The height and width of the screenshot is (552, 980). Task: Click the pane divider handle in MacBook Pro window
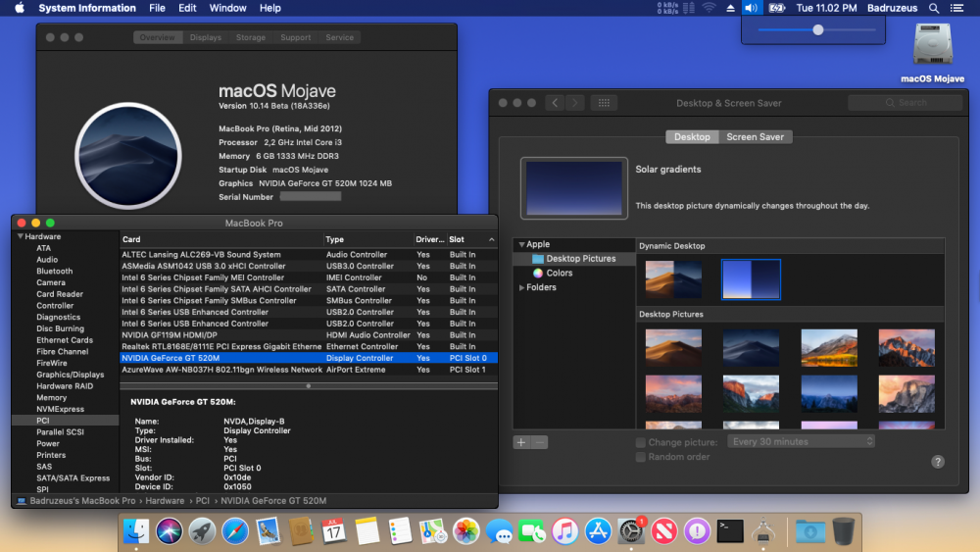pyautogui.click(x=309, y=386)
